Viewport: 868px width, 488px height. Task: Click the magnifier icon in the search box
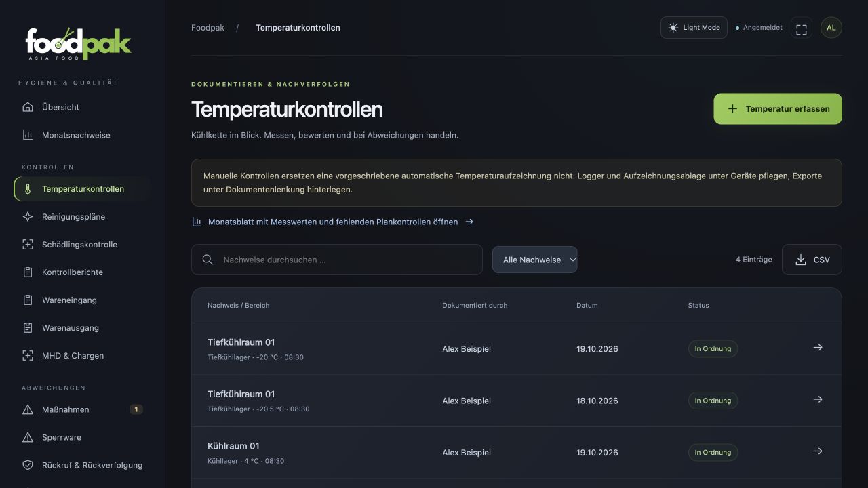[x=208, y=260]
